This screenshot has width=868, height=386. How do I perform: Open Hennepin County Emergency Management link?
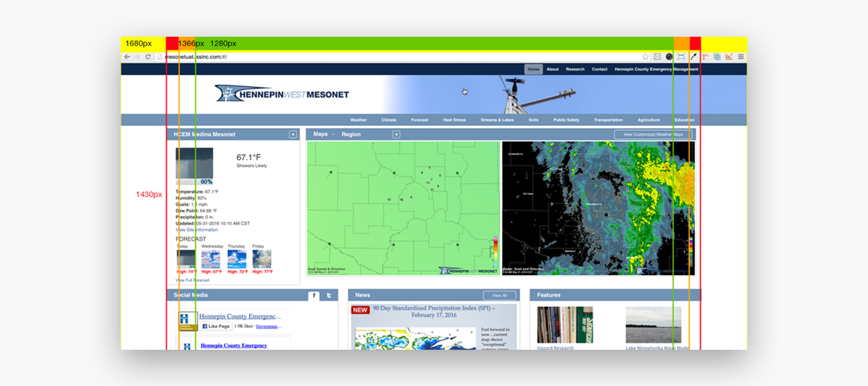pos(656,69)
